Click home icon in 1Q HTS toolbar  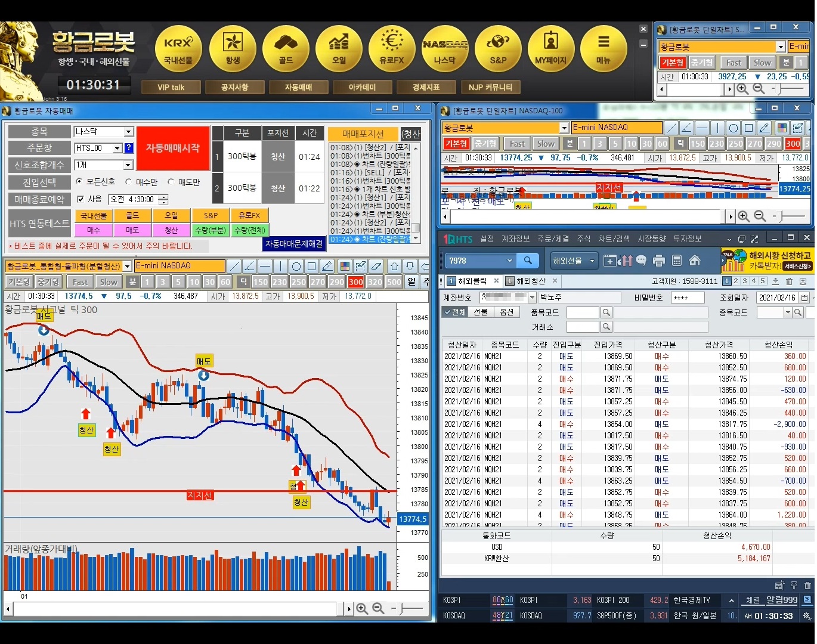(695, 261)
